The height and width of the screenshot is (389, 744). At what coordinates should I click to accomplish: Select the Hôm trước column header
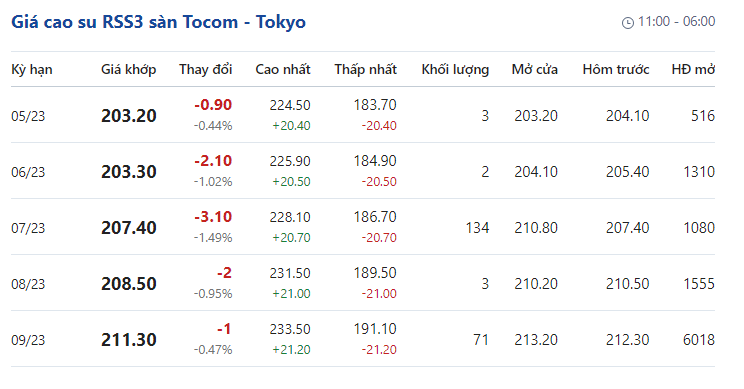click(616, 69)
